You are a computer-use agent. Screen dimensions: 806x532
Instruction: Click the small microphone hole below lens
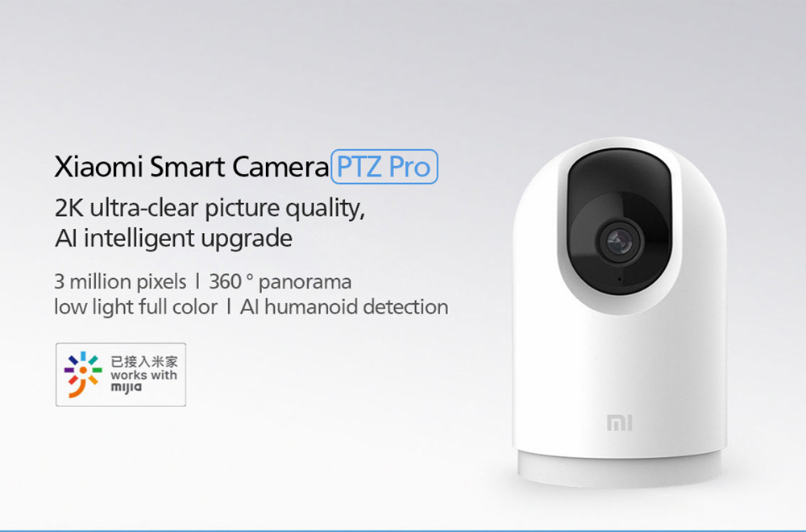(619, 280)
